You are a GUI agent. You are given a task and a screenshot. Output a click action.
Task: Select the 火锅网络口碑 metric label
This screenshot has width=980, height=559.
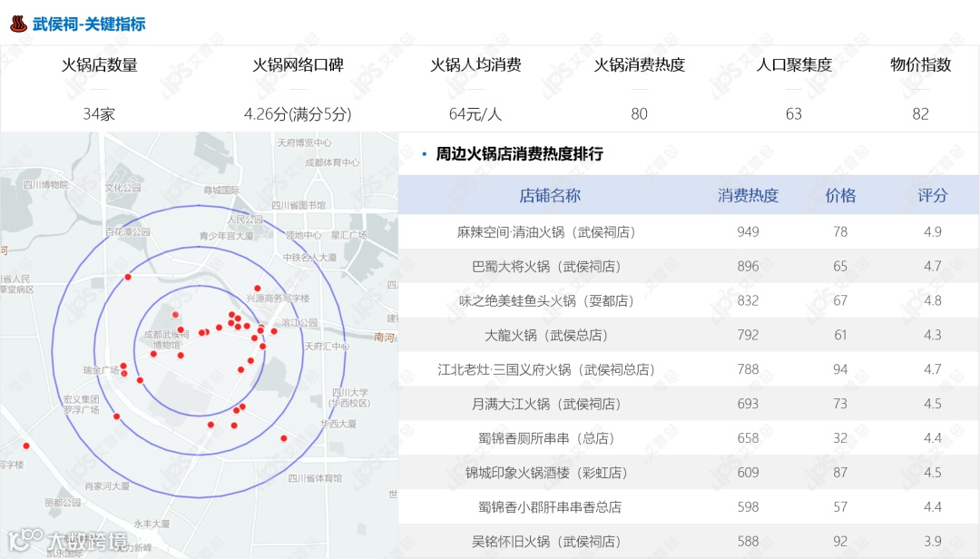click(x=299, y=65)
